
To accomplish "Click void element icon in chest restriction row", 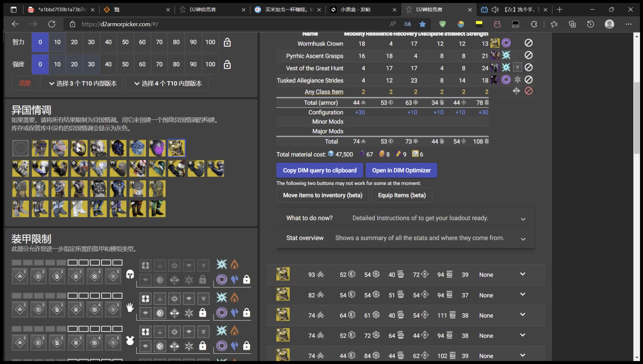I will click(222, 346).
